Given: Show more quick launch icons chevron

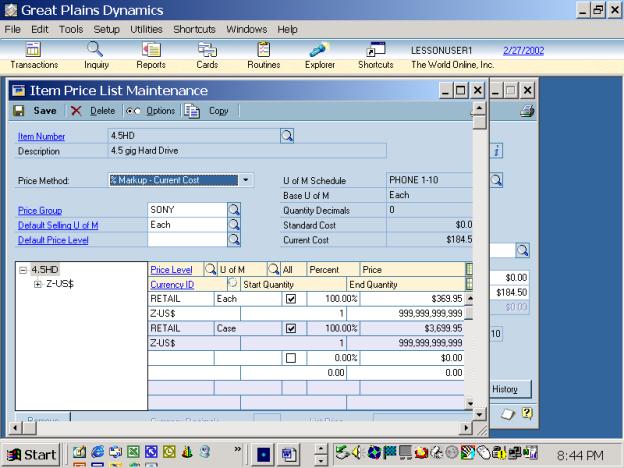Looking at the screenshot, I should (237, 449).
